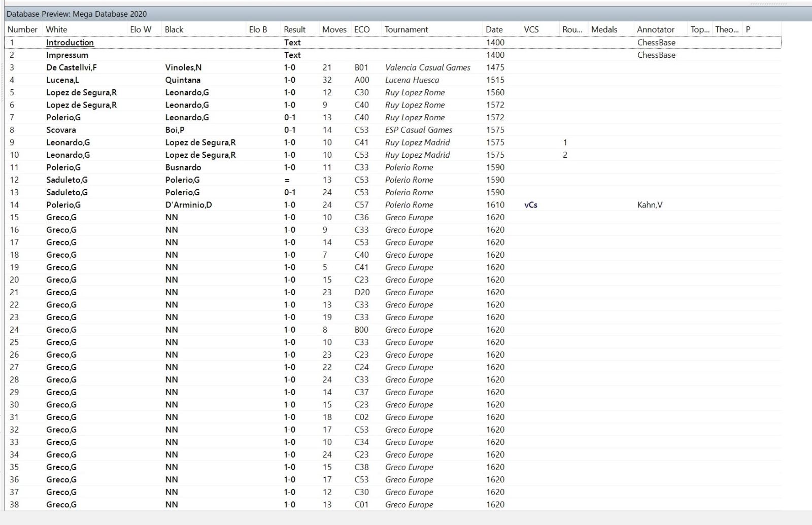This screenshot has height=525, width=812.
Task: Select game 3 De Castellvi vs Vinoles
Action: click(x=71, y=67)
